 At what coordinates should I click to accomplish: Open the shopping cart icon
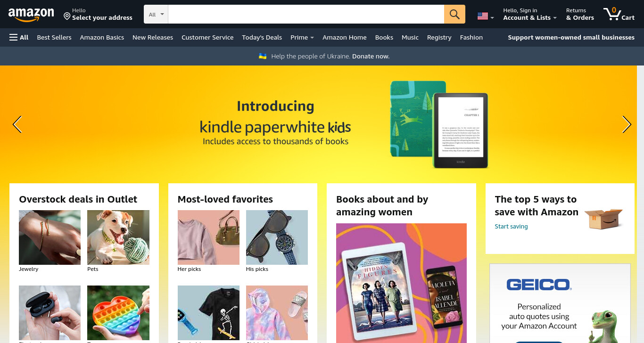pyautogui.click(x=619, y=14)
